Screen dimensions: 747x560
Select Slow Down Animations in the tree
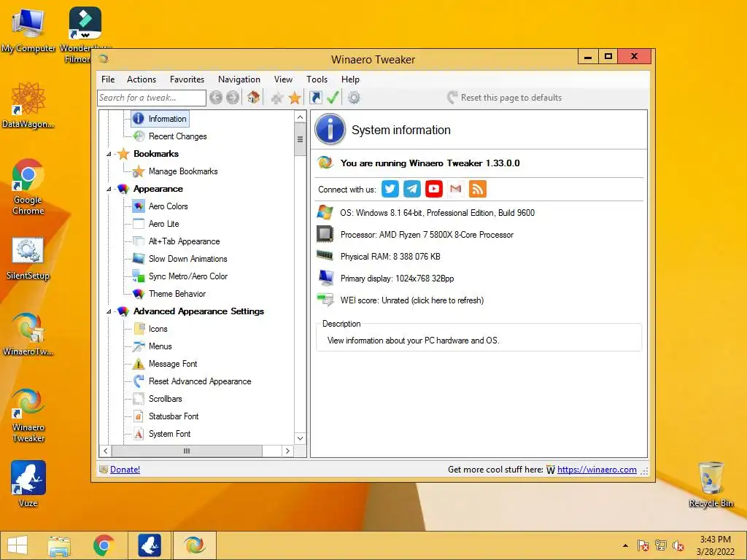pos(187,259)
